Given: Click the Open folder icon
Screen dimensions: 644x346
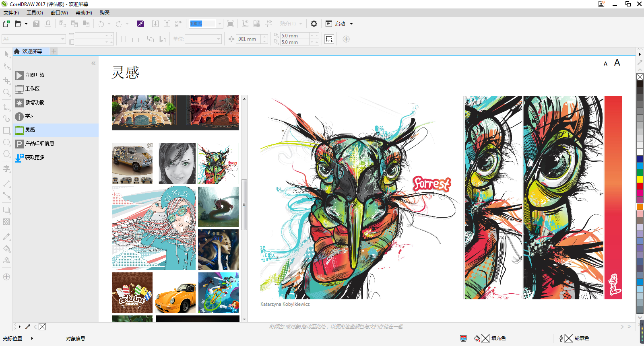Looking at the screenshot, I should [18, 24].
